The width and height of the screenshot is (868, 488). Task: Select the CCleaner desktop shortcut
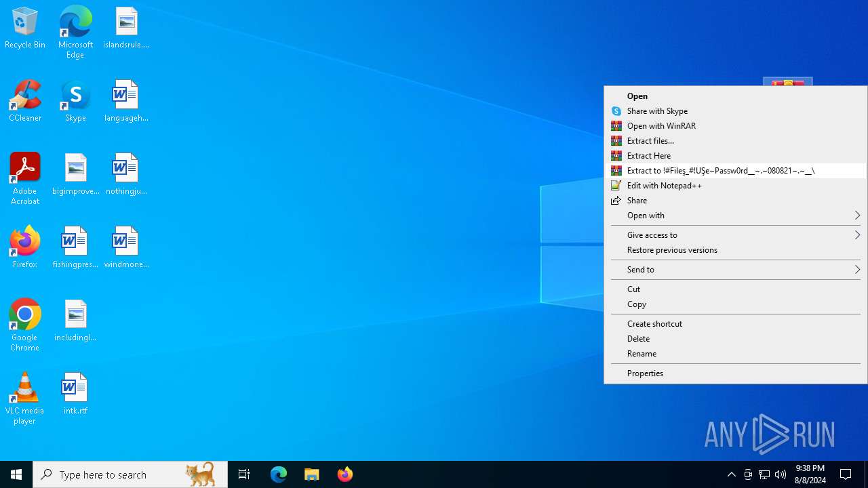tap(25, 101)
